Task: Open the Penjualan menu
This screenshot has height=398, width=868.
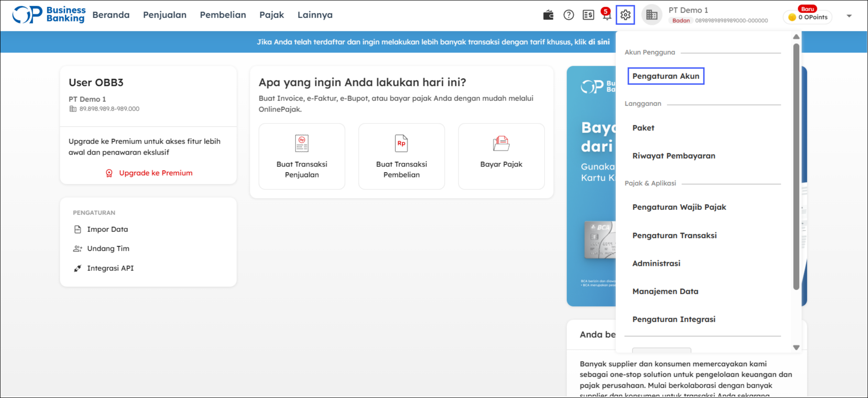Action: click(164, 15)
